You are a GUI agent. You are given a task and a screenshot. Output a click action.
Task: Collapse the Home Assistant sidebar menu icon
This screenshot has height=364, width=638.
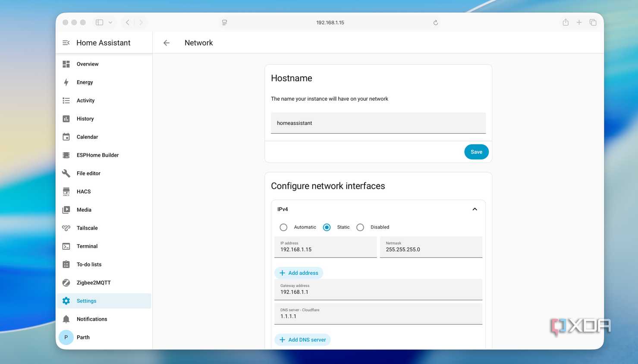pos(66,43)
